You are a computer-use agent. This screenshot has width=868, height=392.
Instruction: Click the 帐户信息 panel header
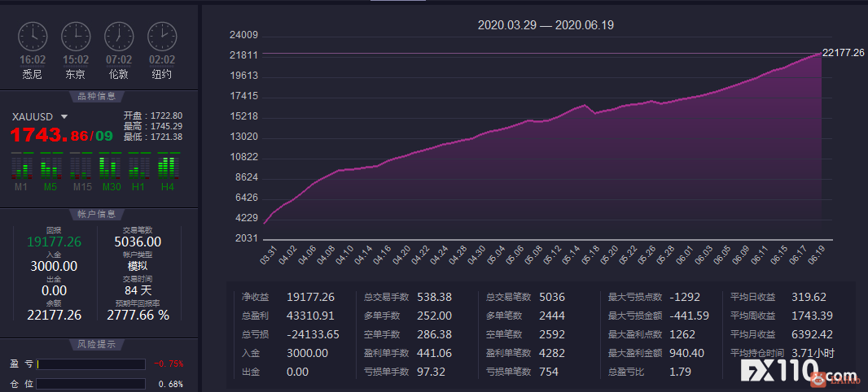pyautogui.click(x=98, y=215)
